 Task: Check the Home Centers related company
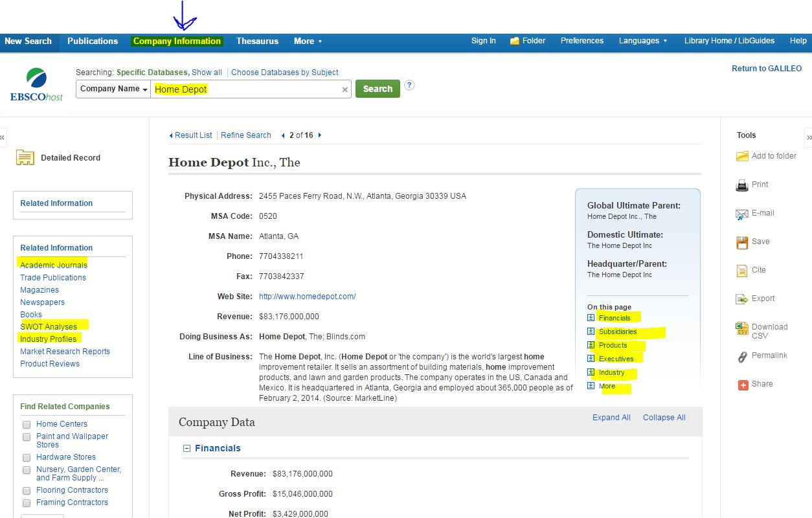[26, 424]
